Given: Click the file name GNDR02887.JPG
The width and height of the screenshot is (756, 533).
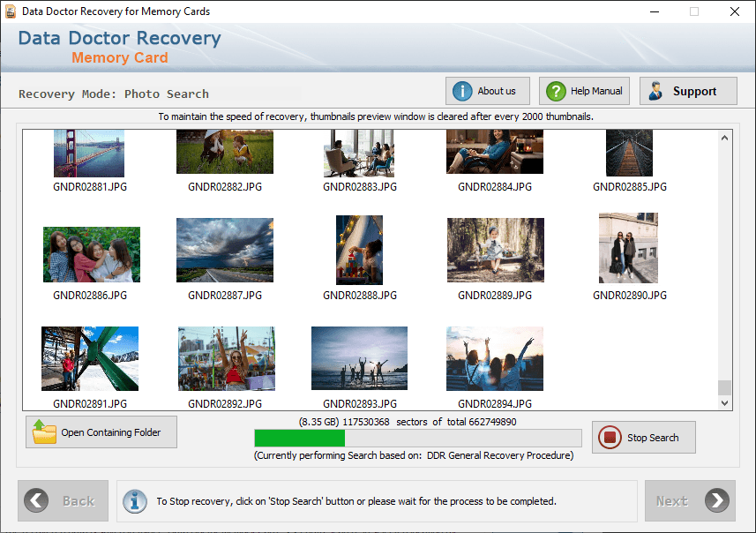Looking at the screenshot, I should (225, 296).
